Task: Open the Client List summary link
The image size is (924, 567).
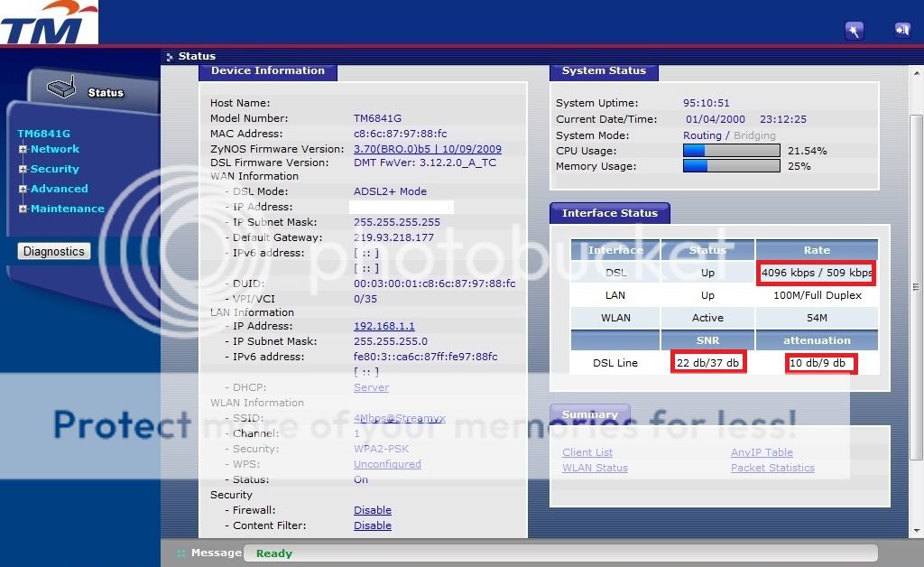Action: [x=587, y=452]
